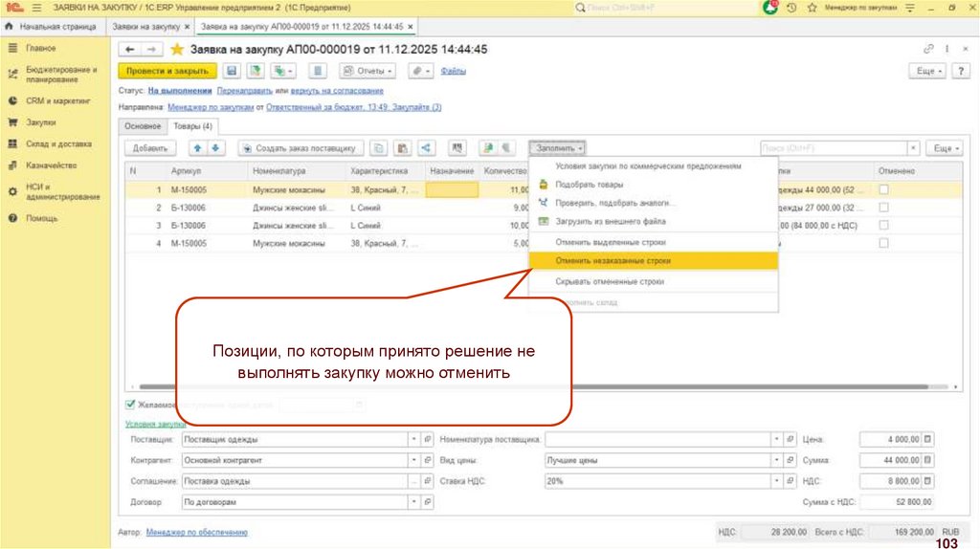This screenshot has width=980, height=549.
Task: Click the Условия закупки link
Action: pos(156,424)
